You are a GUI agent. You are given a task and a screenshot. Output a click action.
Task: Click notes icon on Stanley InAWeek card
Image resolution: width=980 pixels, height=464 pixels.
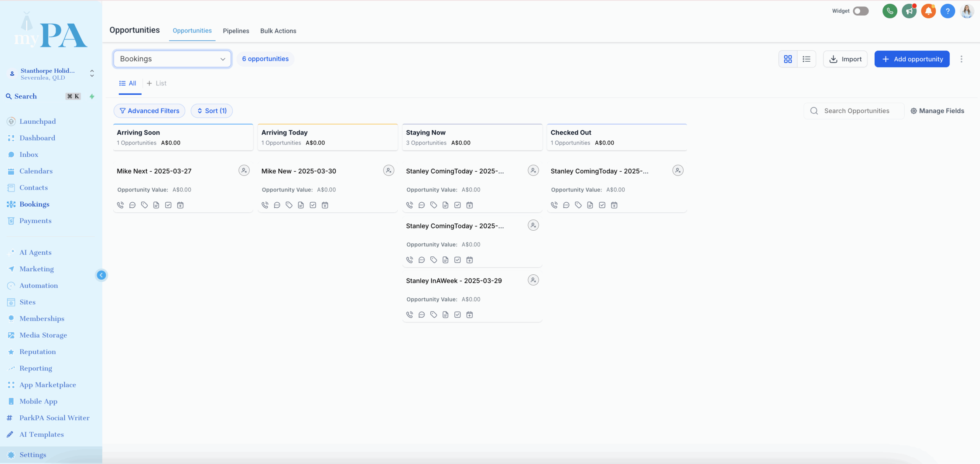pyautogui.click(x=445, y=315)
